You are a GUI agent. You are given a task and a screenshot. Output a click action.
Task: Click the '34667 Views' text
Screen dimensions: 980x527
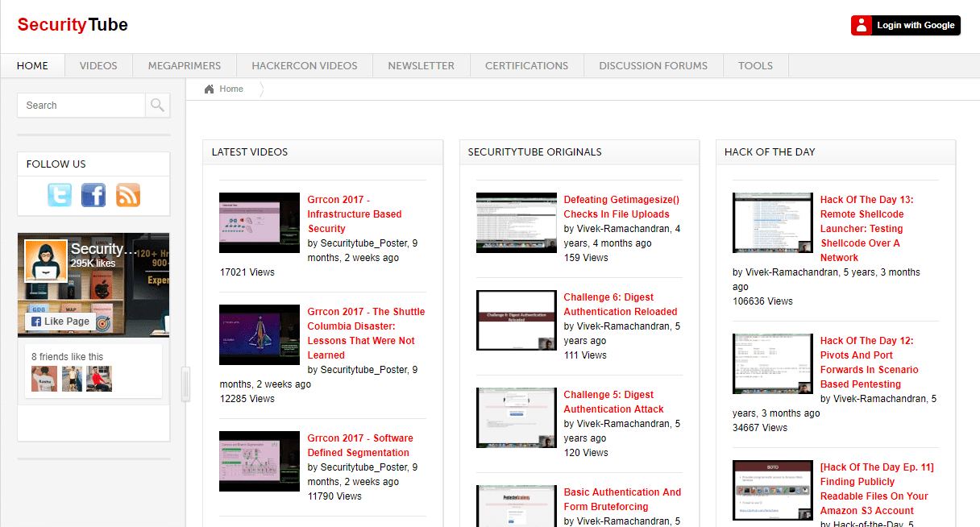point(760,428)
